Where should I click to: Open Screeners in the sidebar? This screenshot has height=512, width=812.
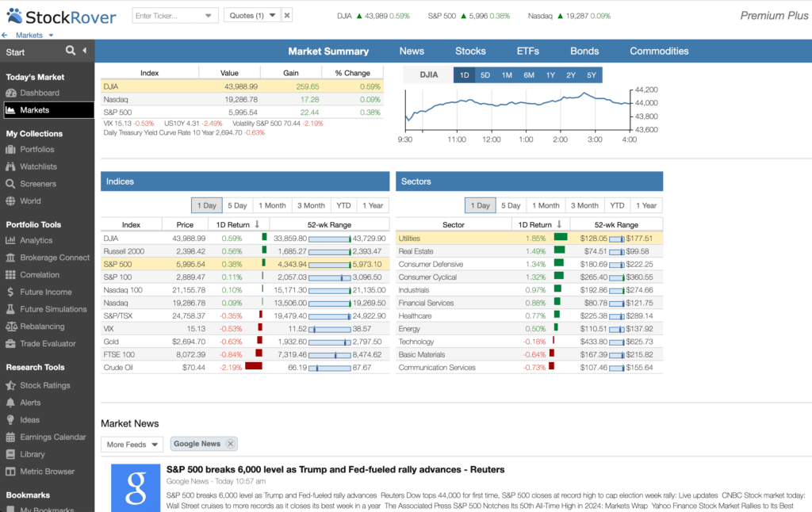click(x=31, y=184)
